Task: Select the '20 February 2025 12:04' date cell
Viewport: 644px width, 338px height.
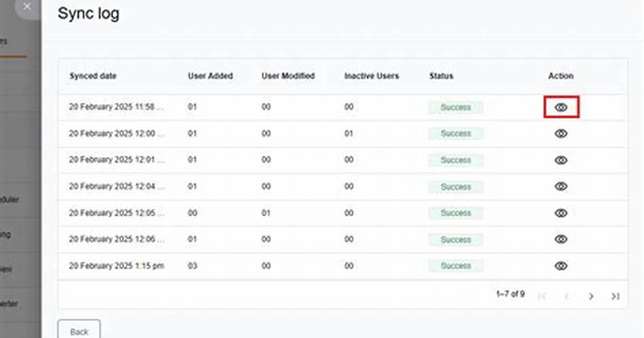Action: tap(116, 186)
